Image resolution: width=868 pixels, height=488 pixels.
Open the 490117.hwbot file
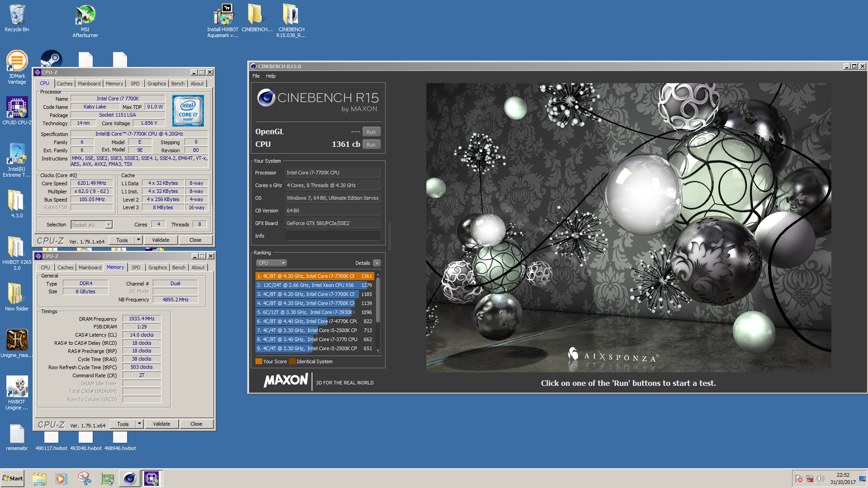[x=51, y=441]
